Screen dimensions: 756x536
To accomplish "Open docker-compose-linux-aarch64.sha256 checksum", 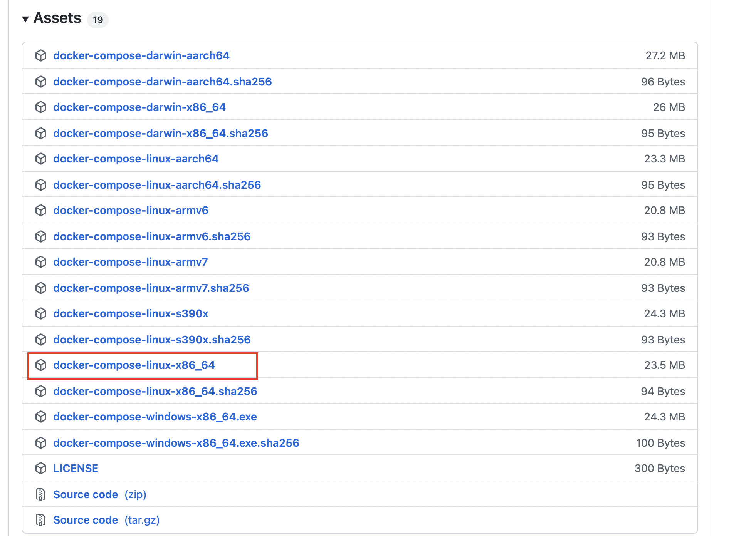I will click(157, 185).
